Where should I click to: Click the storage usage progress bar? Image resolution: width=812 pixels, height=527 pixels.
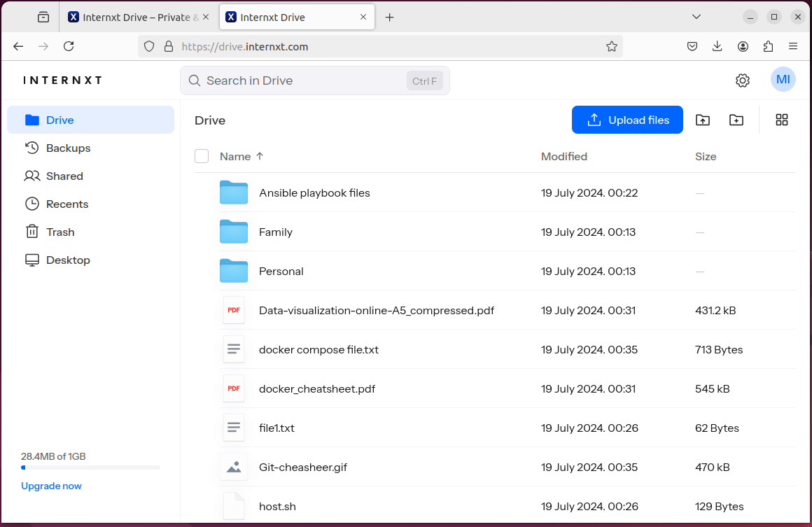pos(90,467)
